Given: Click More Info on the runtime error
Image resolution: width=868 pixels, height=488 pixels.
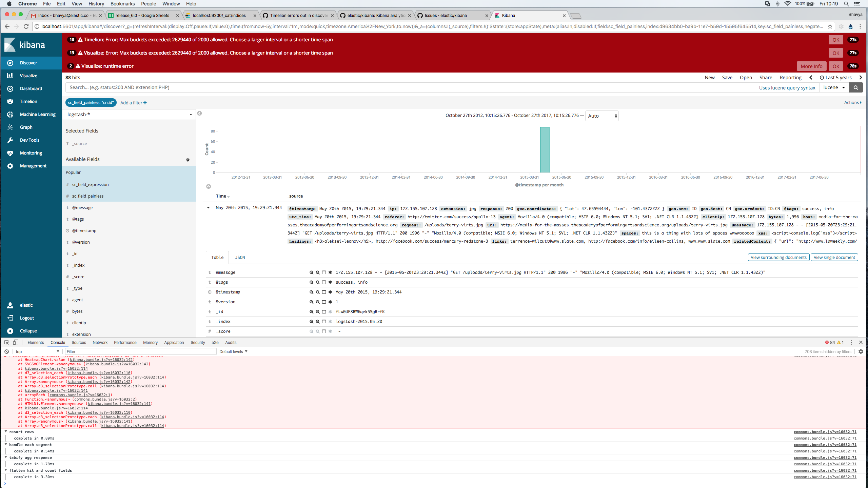Looking at the screenshot, I should [x=811, y=66].
